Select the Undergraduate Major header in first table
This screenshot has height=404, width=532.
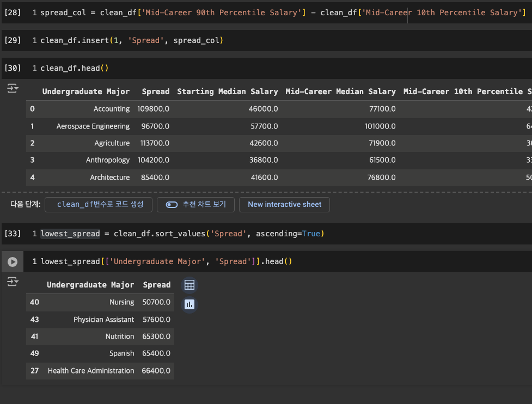86,91
